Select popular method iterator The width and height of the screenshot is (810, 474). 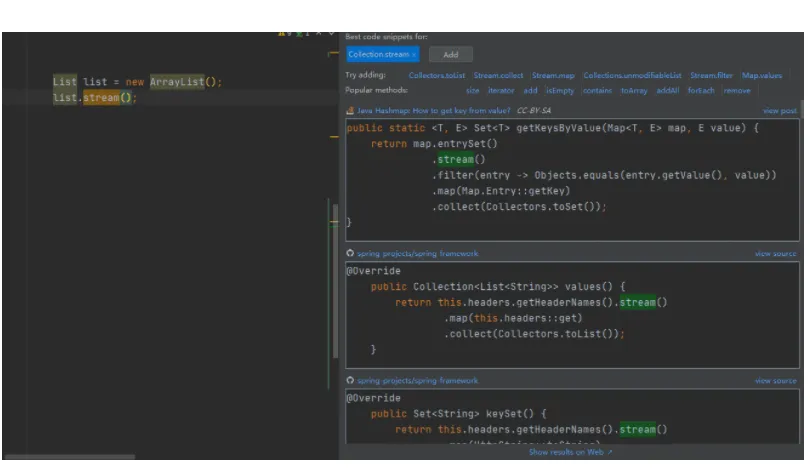(x=501, y=90)
